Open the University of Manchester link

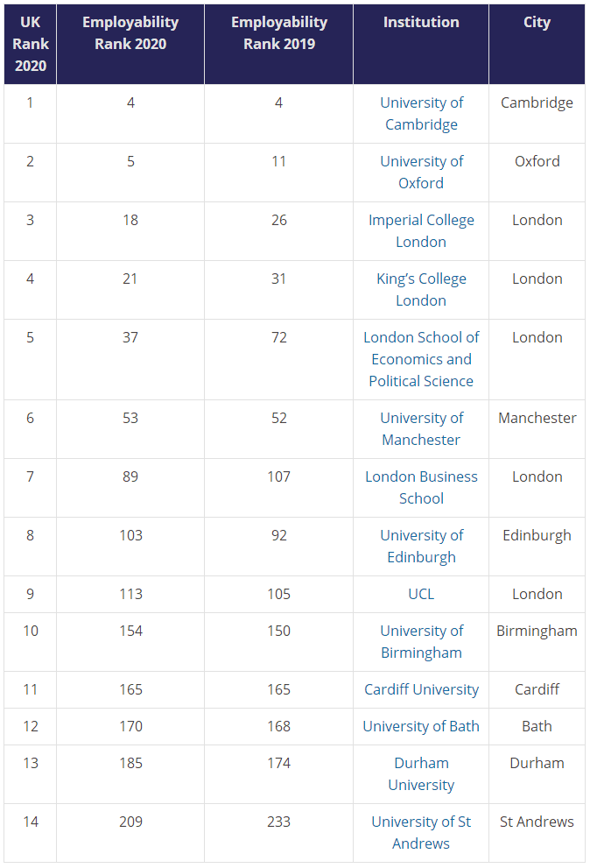coord(421,429)
